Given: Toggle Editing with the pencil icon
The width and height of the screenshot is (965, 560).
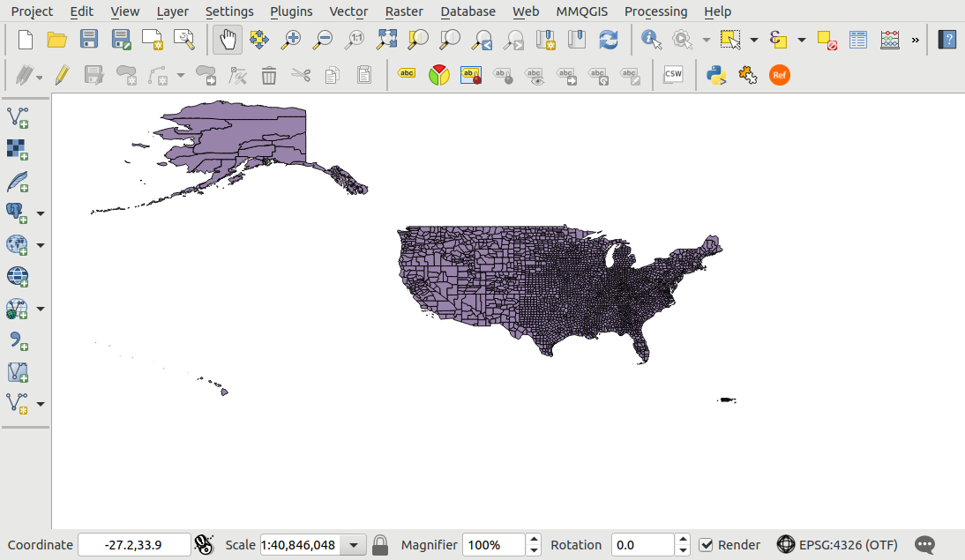Looking at the screenshot, I should pyautogui.click(x=61, y=75).
